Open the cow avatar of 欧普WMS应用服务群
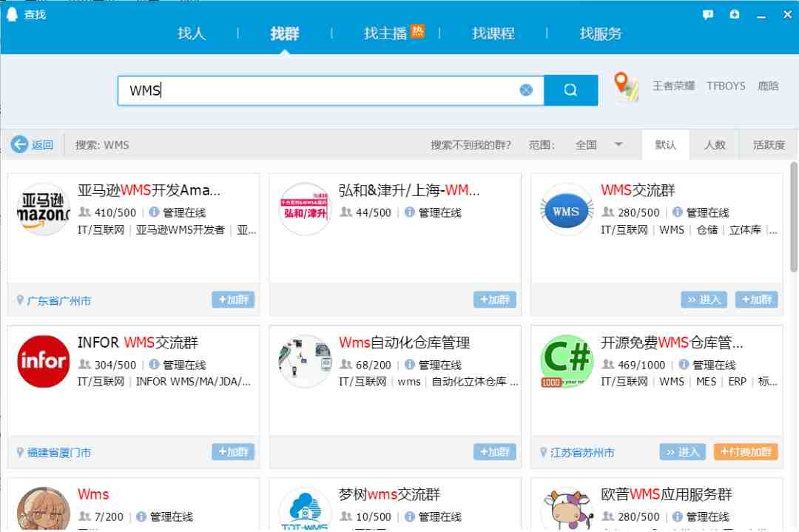This screenshot has width=799, height=532. pyautogui.click(x=566, y=508)
